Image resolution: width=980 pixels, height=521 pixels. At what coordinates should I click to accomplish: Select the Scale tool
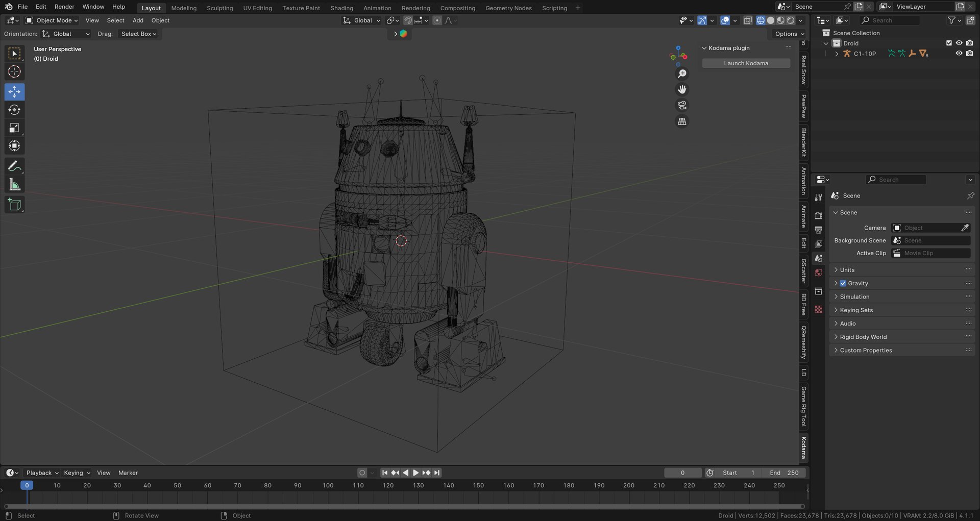pos(14,128)
